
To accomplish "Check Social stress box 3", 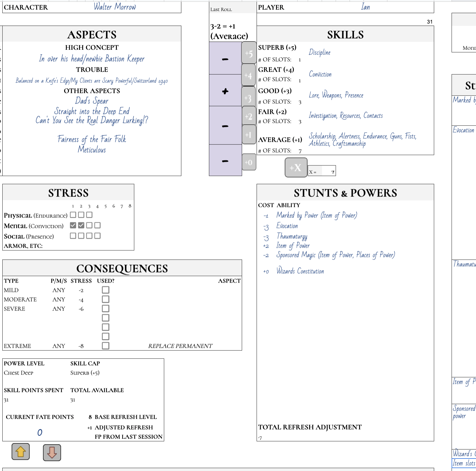I will click(x=89, y=236).
